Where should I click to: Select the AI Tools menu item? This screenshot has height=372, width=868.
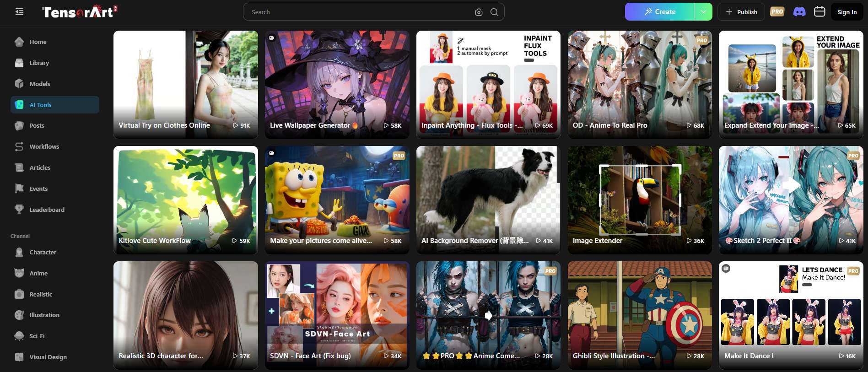tap(55, 105)
